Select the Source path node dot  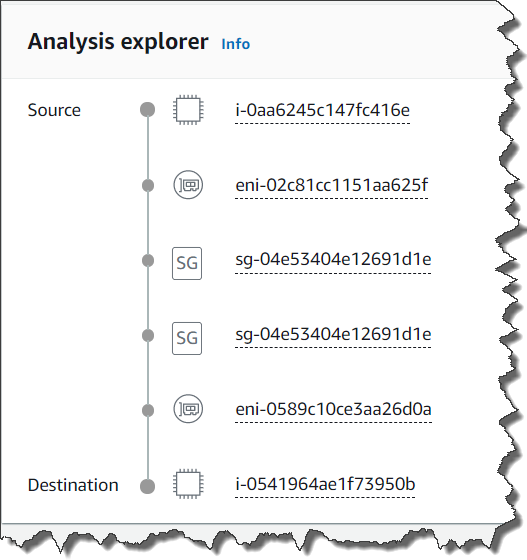(x=147, y=109)
